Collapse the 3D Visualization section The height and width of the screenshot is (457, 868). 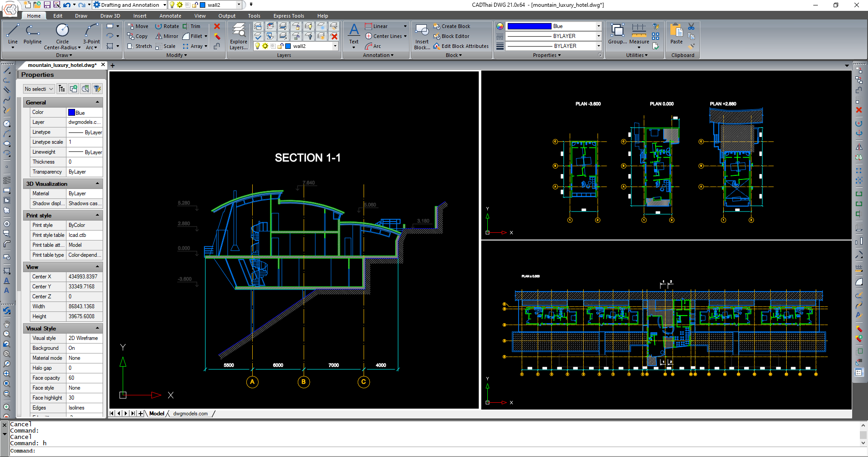coord(97,184)
